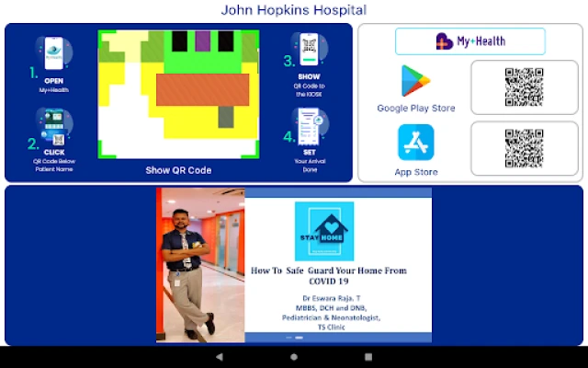The height and width of the screenshot is (368, 588).
Task: Click the step 1 Open phone icon
Action: coord(54,53)
